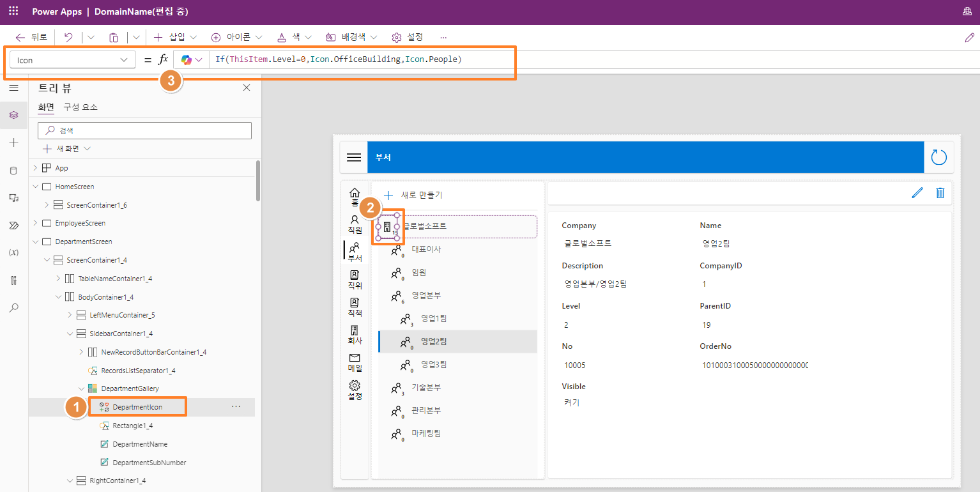
Task: Open the 배경색 background color menu
Action: (351, 38)
